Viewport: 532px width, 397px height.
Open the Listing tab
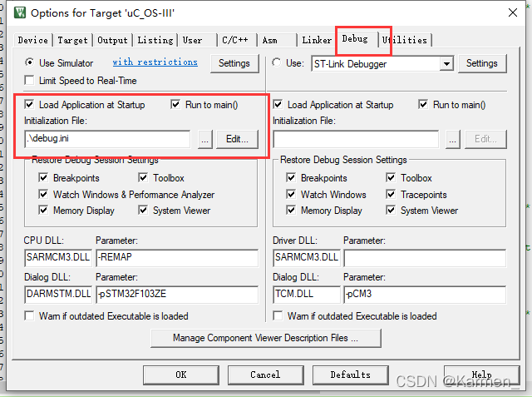(x=155, y=40)
